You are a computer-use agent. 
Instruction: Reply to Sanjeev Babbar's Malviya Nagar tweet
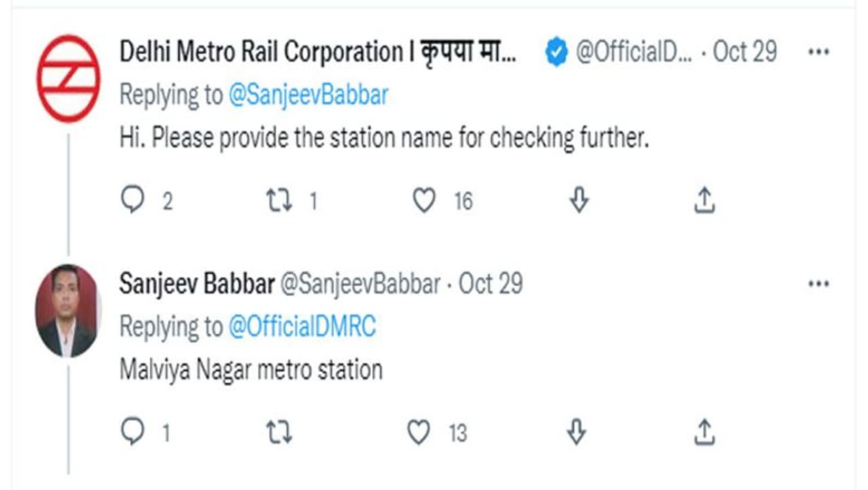(132, 432)
